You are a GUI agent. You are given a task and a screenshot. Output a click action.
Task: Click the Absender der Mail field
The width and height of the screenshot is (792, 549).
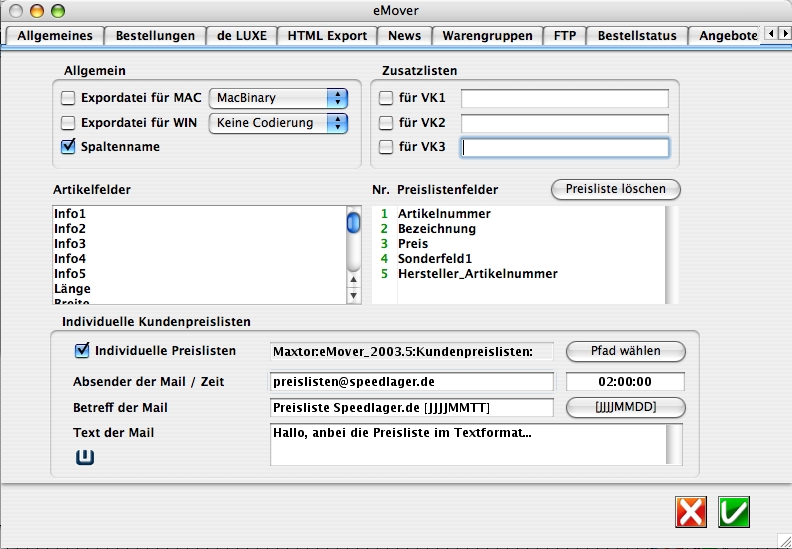coord(411,382)
